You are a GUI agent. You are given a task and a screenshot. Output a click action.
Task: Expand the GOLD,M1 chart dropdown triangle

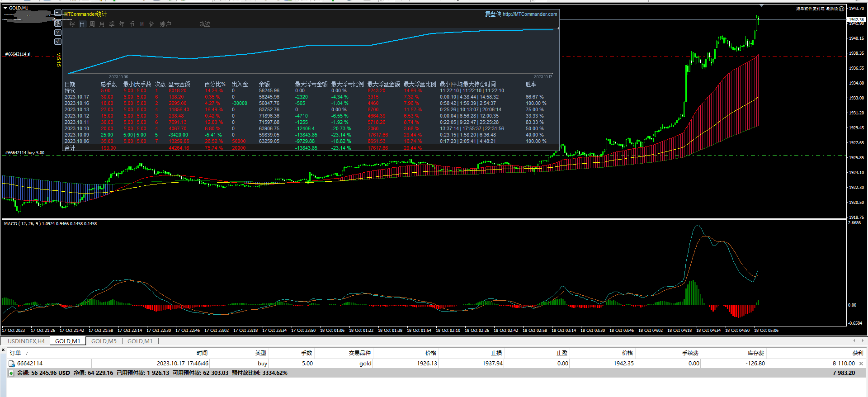pos(5,8)
